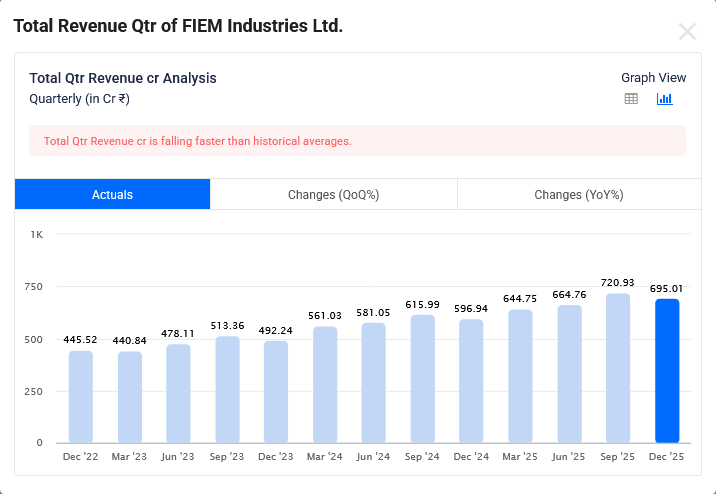Select the Mar '25 bar
Screen dimensions: 716x494
click(x=520, y=376)
